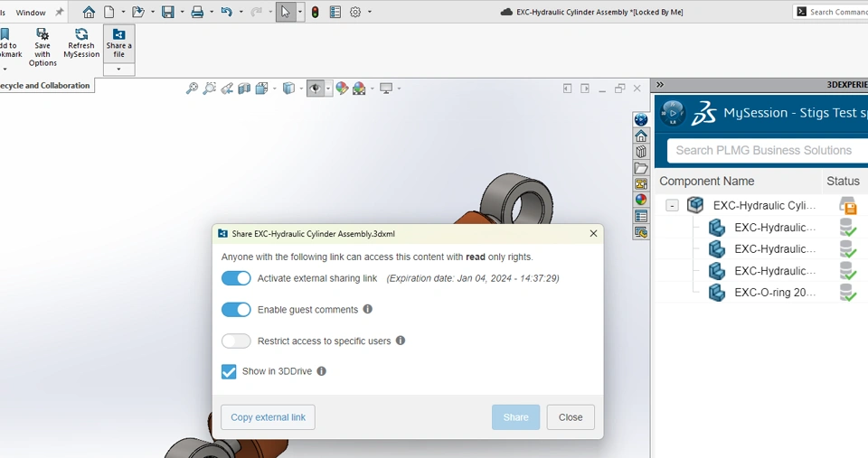
Task: Click the Status column header
Action: click(843, 182)
